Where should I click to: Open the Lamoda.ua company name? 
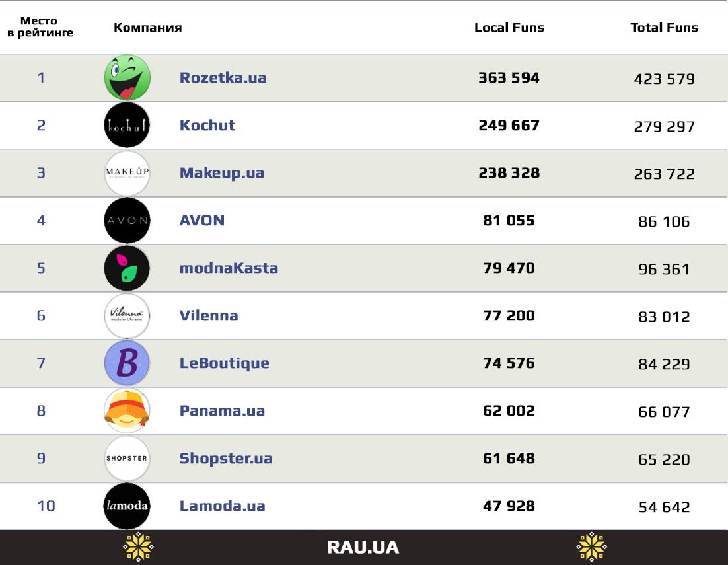[222, 506]
